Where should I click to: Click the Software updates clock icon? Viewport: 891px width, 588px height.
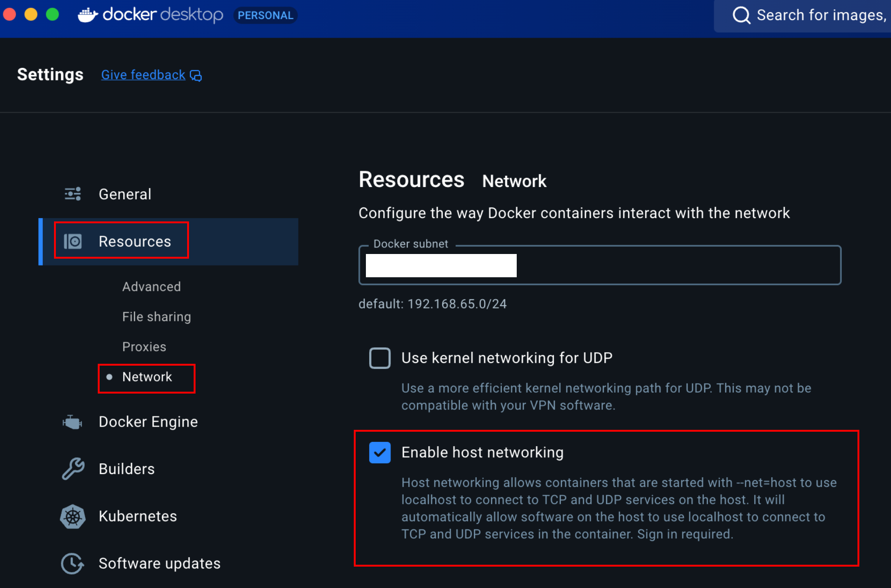coord(73,563)
